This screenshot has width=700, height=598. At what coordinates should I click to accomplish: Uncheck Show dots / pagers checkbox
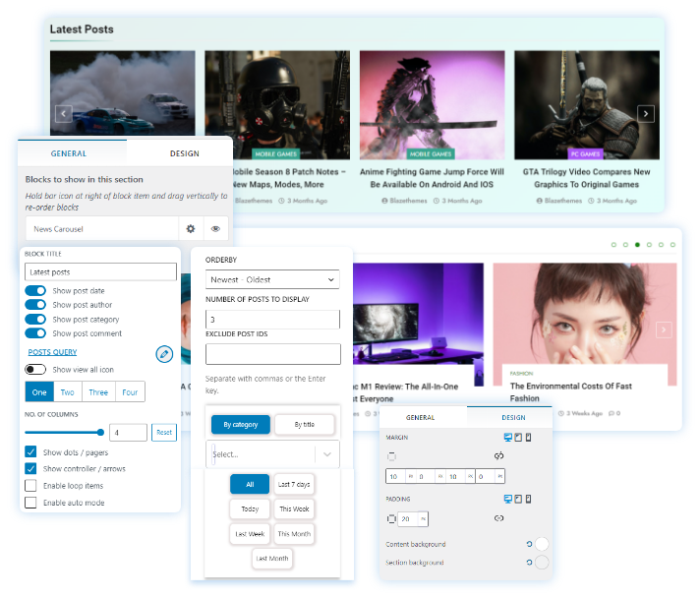(31, 452)
